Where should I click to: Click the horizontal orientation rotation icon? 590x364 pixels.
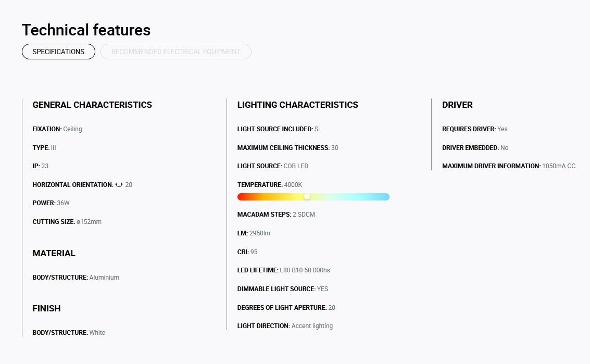[119, 184]
